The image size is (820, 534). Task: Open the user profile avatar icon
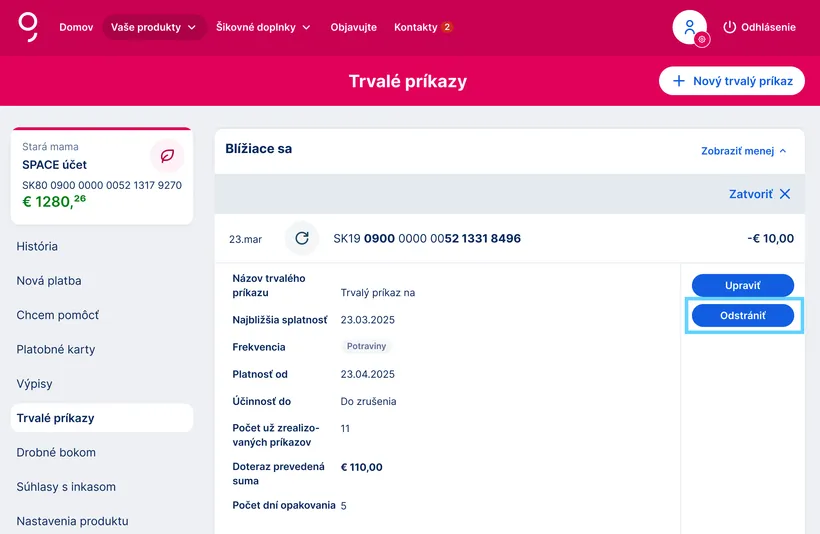click(689, 27)
